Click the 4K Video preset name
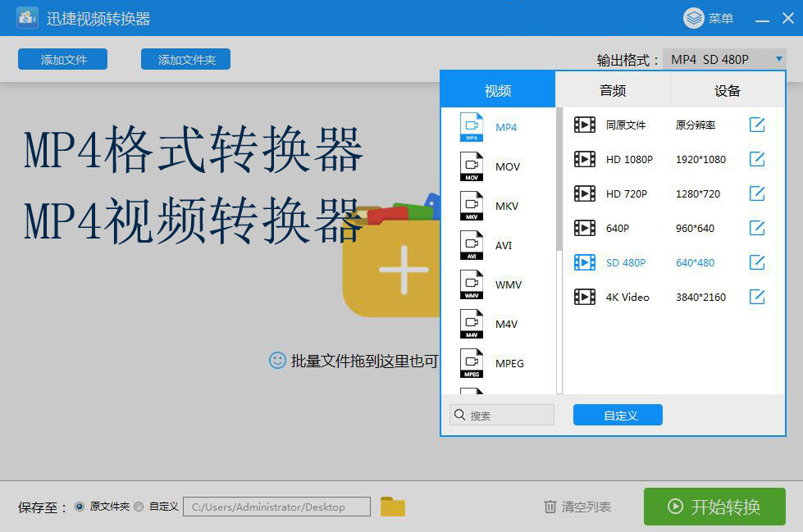This screenshot has width=803, height=532. pyautogui.click(x=627, y=297)
